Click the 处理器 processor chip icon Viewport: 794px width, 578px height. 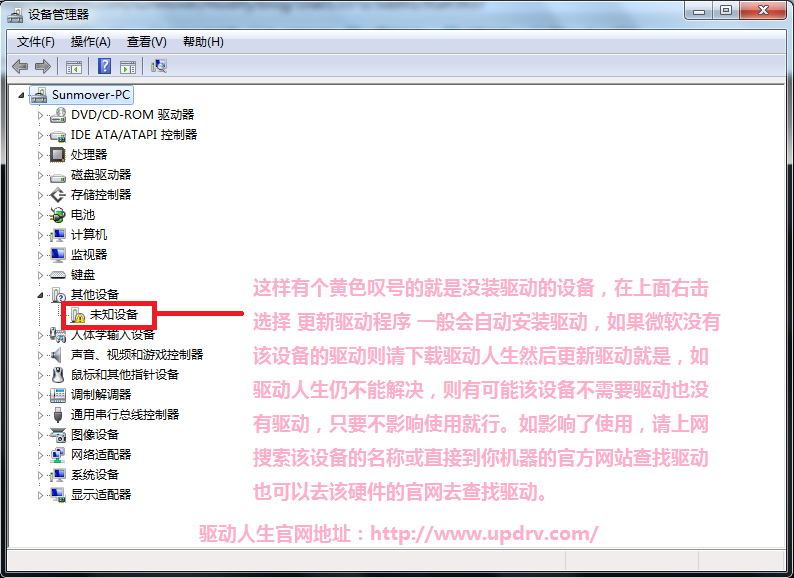click(57, 155)
